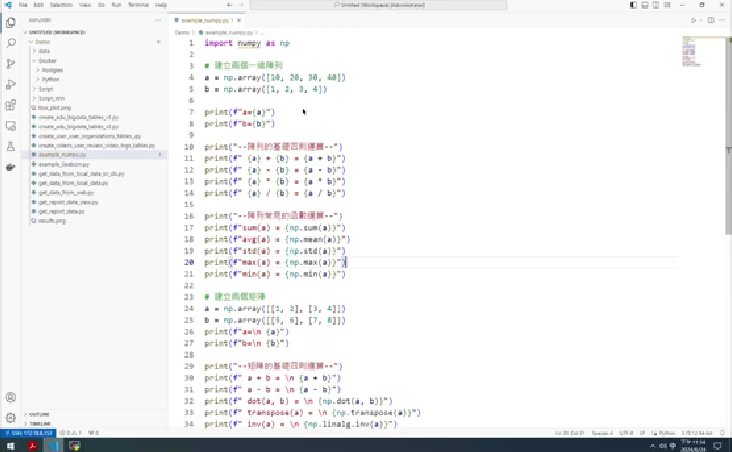732x452 pixels.
Task: Open Run and Debug view
Action: click(11, 85)
